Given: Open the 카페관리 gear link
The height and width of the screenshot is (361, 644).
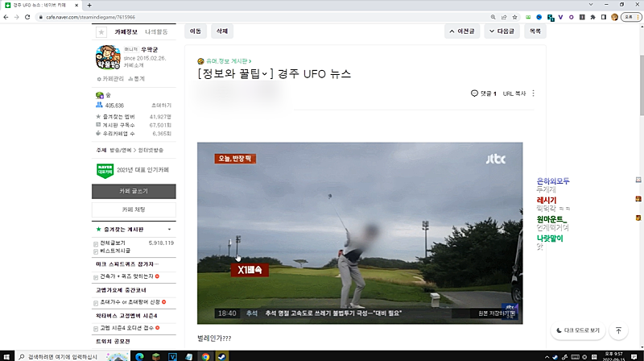Looking at the screenshot, I should click(x=110, y=78).
